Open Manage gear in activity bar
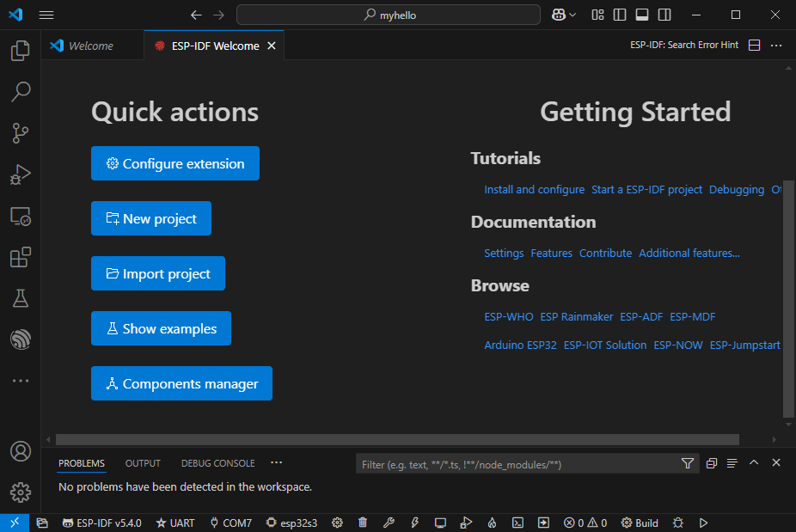 (21, 492)
